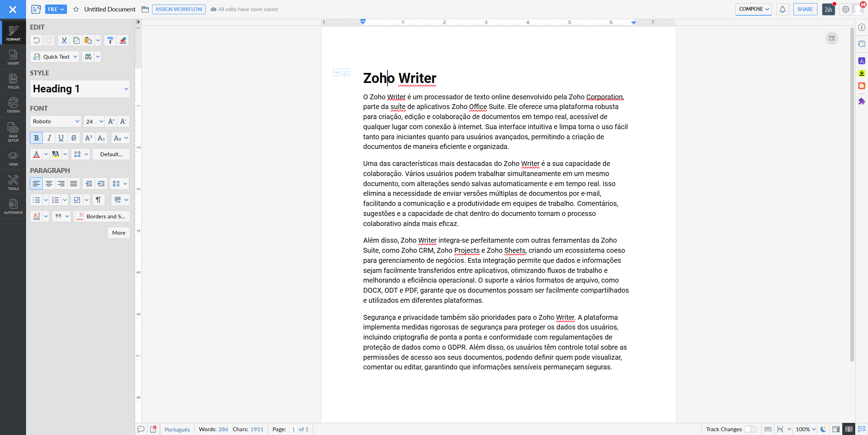Open document info icon on right panel
The image size is (868, 435).
click(862, 27)
